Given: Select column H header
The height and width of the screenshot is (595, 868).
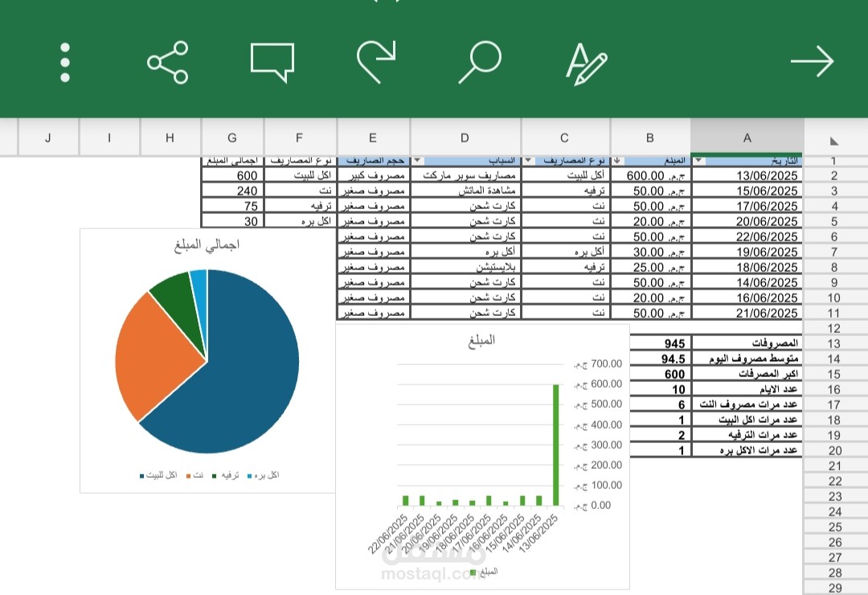Looking at the screenshot, I should click(170, 137).
